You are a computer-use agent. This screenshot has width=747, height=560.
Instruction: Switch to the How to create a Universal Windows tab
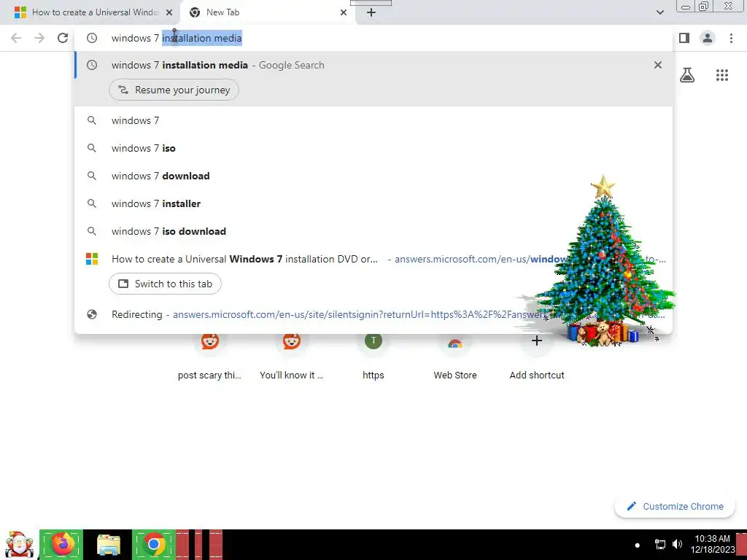coord(90,12)
